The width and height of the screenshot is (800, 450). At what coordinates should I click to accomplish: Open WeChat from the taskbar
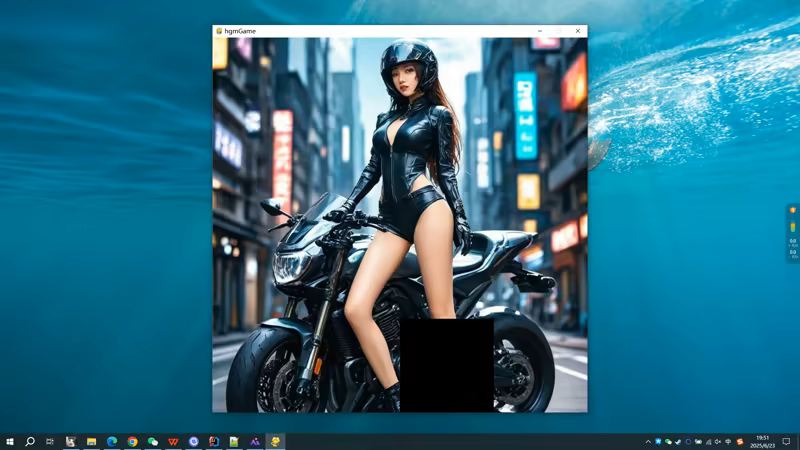coord(153,441)
